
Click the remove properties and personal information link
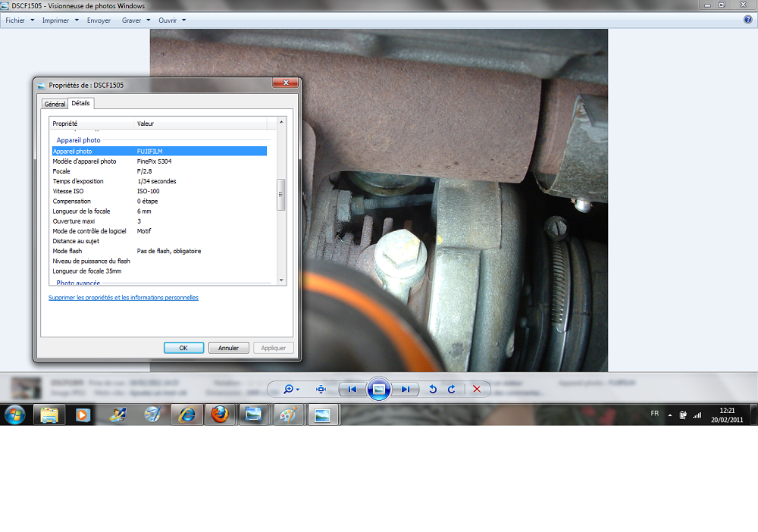(124, 298)
